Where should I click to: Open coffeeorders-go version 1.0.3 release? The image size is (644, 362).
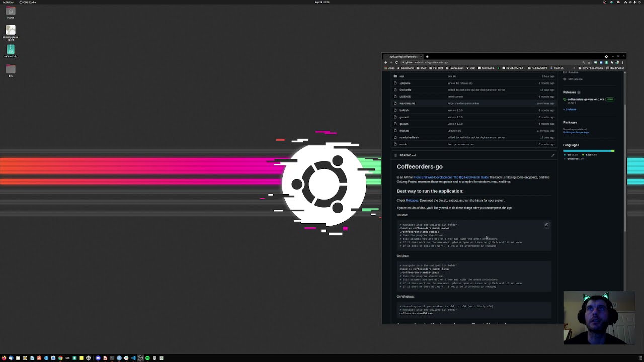click(x=586, y=100)
